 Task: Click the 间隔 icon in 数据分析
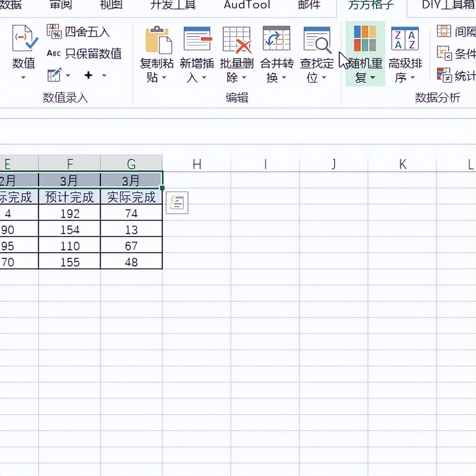coord(444,31)
